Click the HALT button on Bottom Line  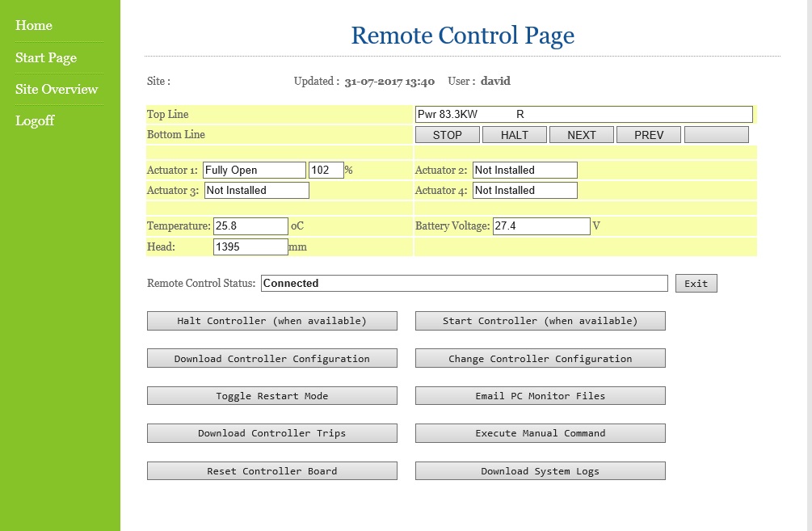(x=514, y=135)
